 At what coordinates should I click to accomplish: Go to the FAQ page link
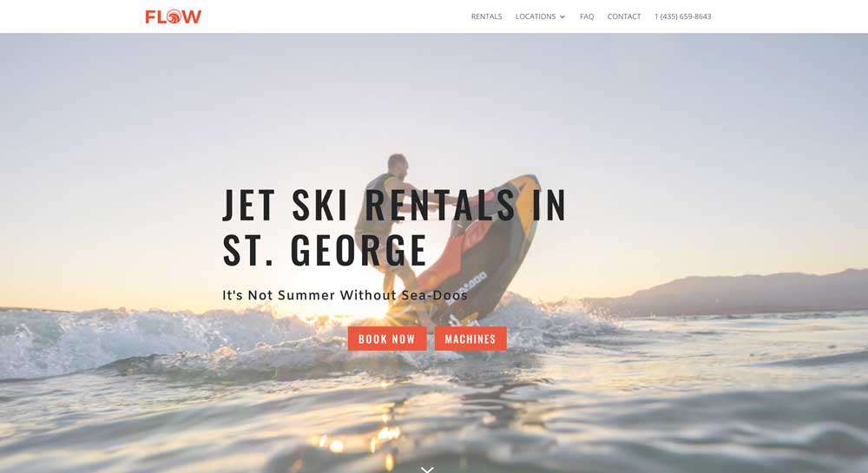click(587, 16)
